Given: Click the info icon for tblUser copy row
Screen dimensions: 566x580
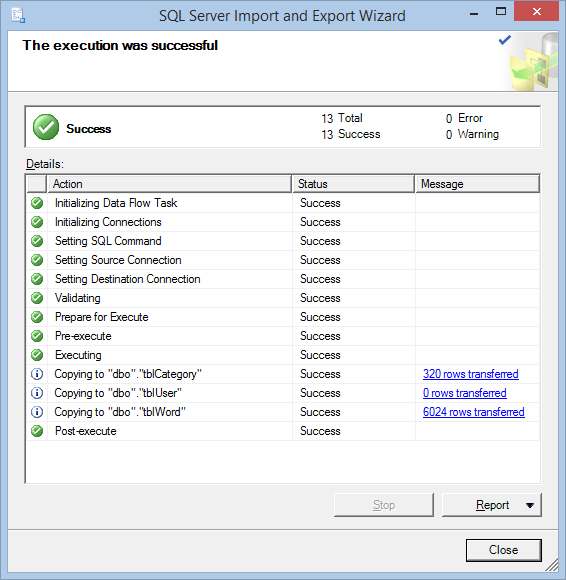Looking at the screenshot, I should point(37,393).
